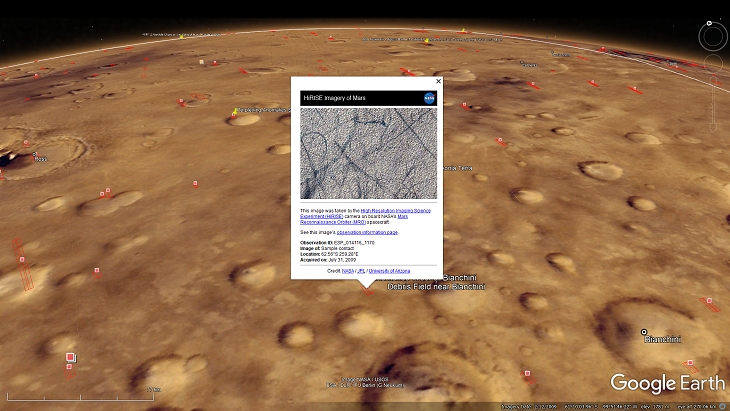The image size is (730, 411).
Task: Click the Location coordinates line in popup
Action: [330, 254]
